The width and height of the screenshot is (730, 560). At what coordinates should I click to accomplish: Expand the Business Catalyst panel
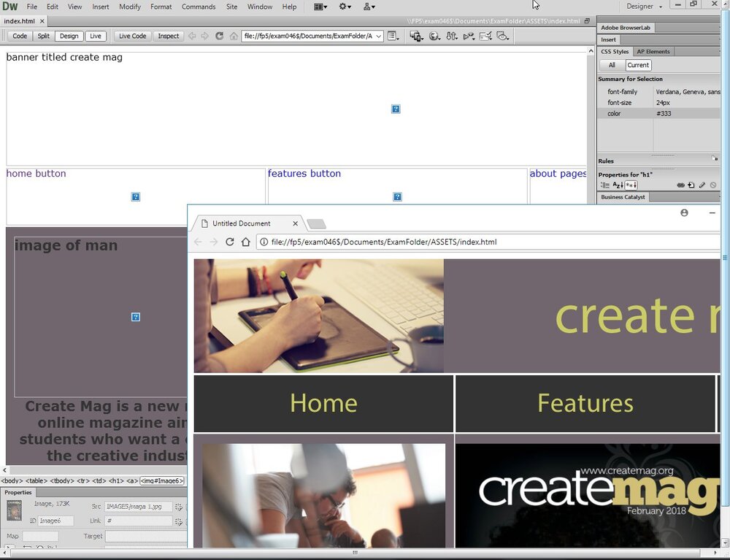tap(623, 197)
